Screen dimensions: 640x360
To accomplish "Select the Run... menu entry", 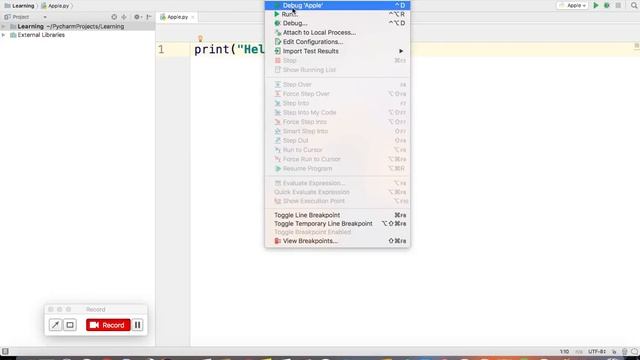I will pos(337,14).
